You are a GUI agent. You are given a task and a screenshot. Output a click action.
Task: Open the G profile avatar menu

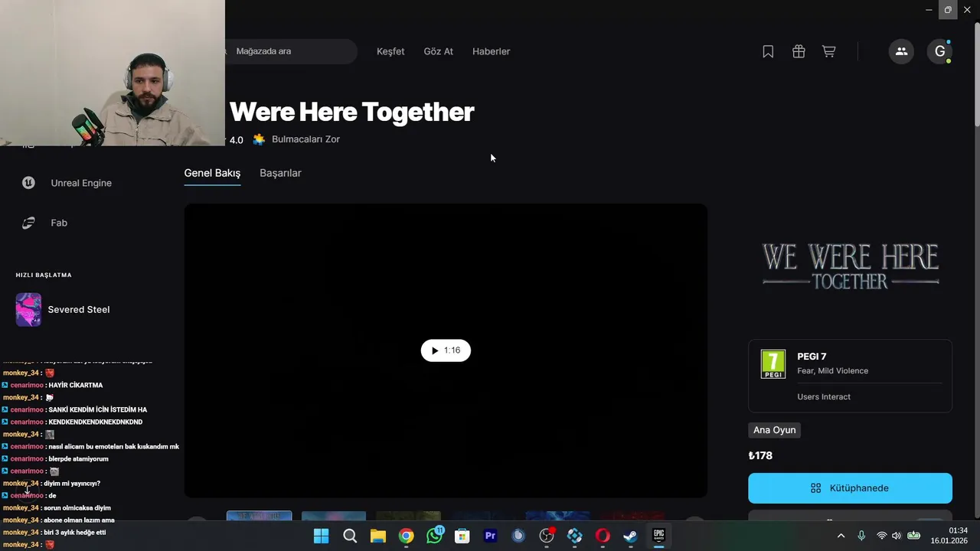tap(939, 51)
